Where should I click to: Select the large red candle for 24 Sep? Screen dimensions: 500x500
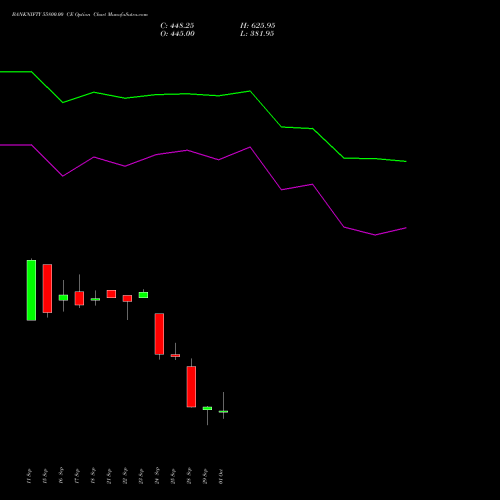159,334
